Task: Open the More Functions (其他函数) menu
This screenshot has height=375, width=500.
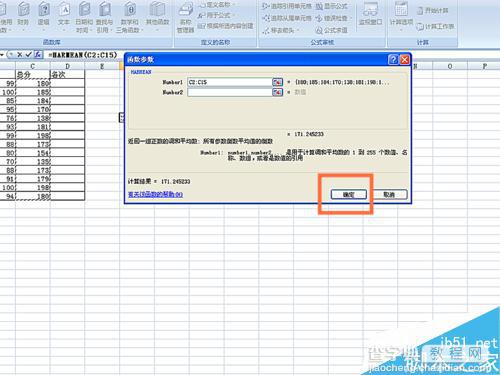Action: point(157,17)
